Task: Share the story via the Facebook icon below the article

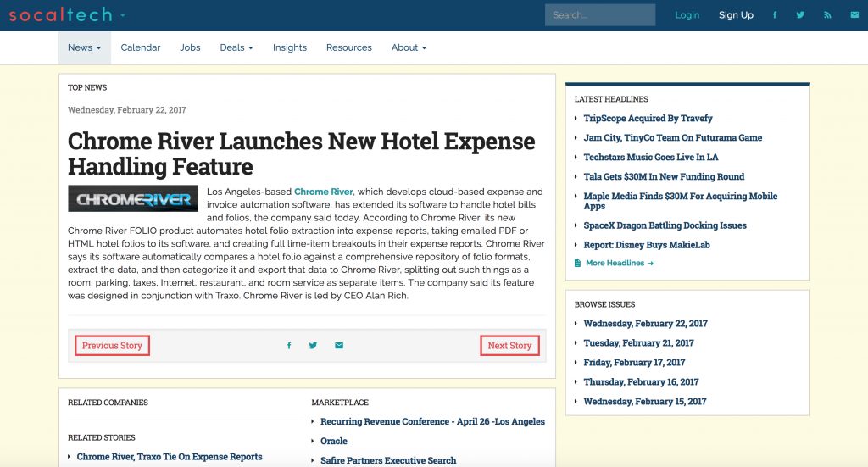Action: 289,346
